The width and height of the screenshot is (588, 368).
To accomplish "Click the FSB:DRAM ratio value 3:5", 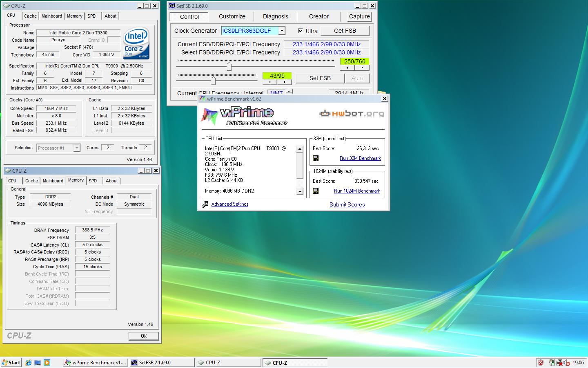I will 93,237.
